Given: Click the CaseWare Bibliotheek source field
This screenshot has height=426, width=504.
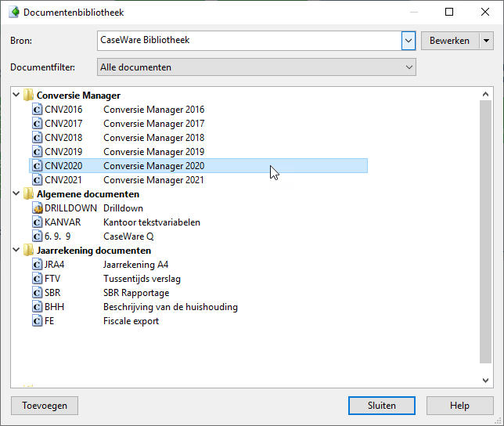Looking at the screenshot, I should (249, 41).
